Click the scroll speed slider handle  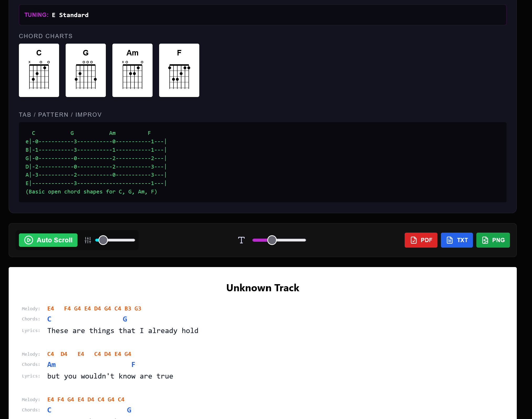103,240
